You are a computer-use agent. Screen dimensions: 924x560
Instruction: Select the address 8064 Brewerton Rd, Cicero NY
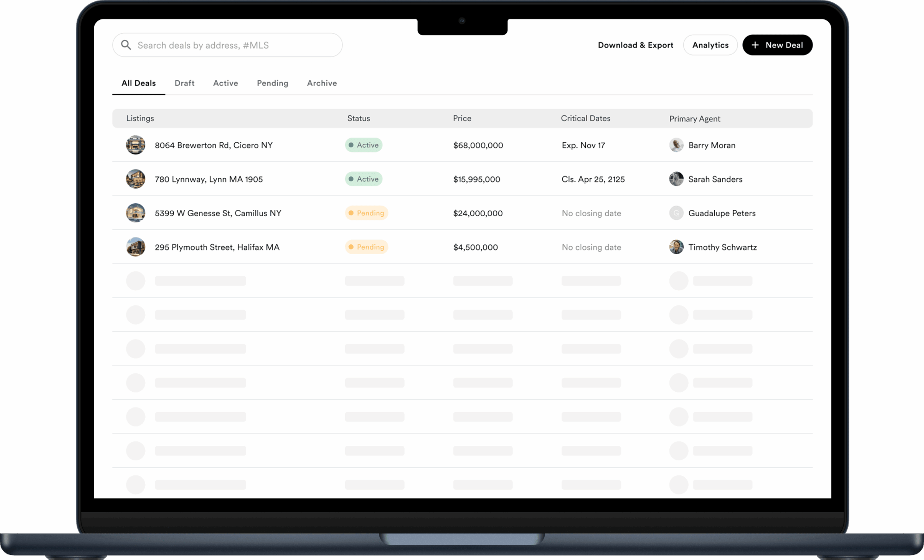(213, 145)
